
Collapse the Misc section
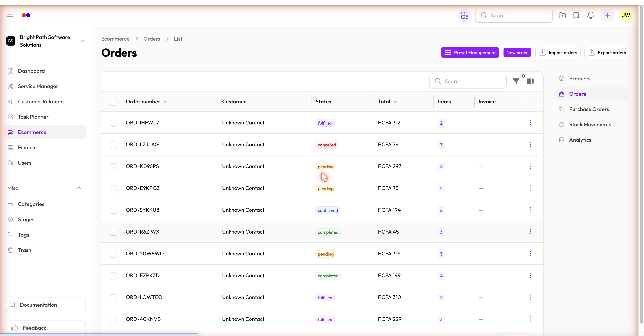(x=79, y=188)
